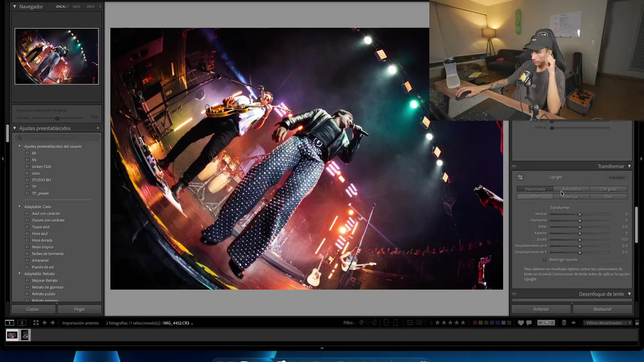Image resolution: width=644 pixels, height=362 pixels.
Task: Open navigator zoom options arrows
Action: click(x=100, y=7)
